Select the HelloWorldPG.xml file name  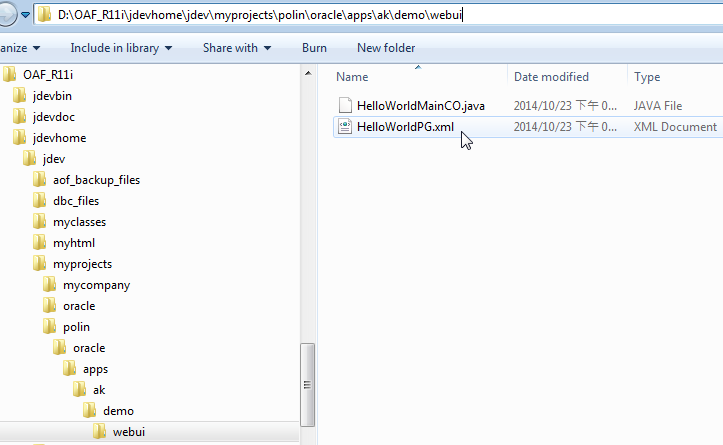pos(405,127)
